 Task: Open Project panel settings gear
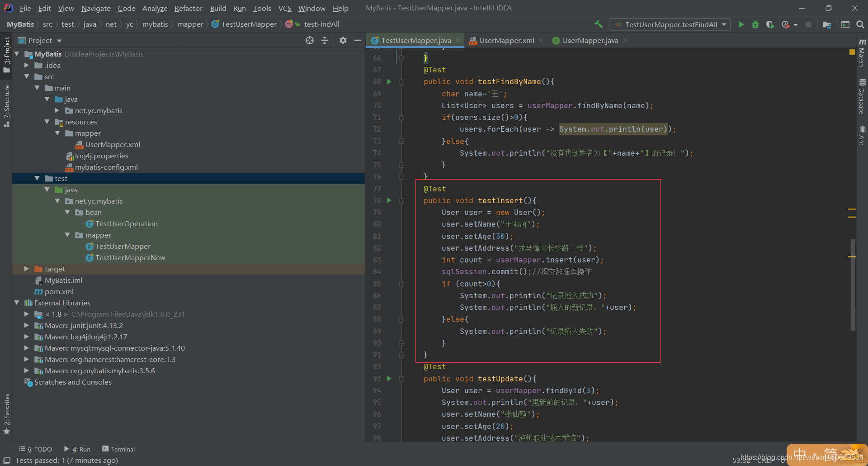coord(343,40)
